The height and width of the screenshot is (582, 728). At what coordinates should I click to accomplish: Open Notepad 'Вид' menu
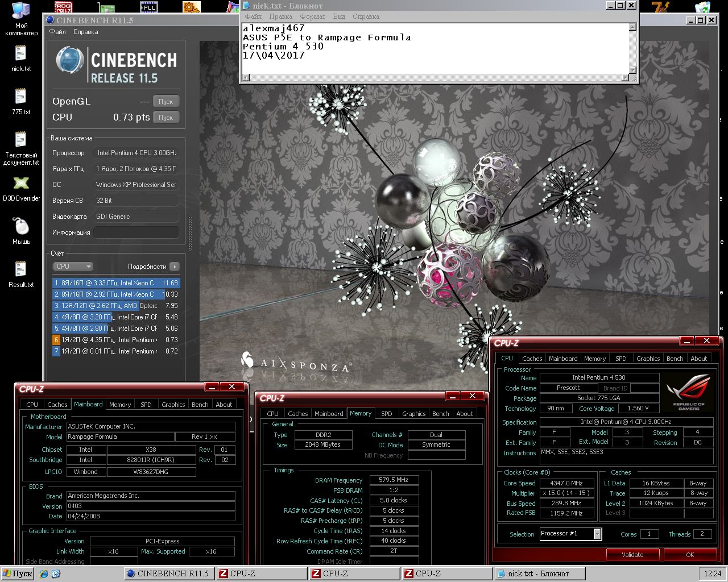tap(339, 16)
